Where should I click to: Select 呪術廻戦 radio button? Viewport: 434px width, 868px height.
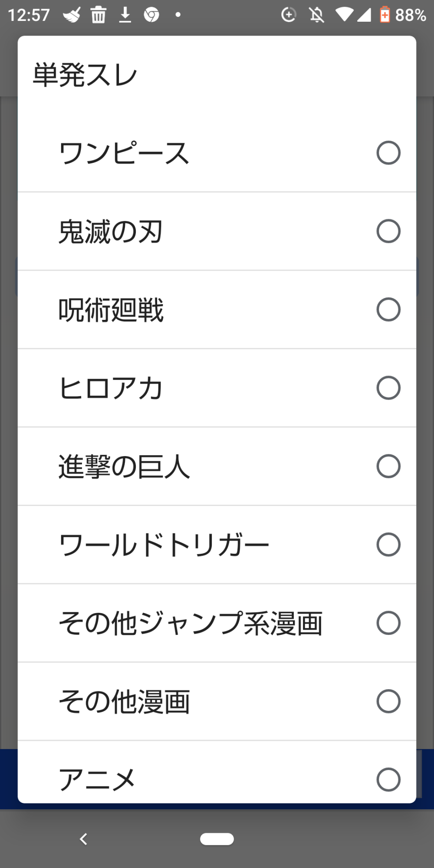388,309
